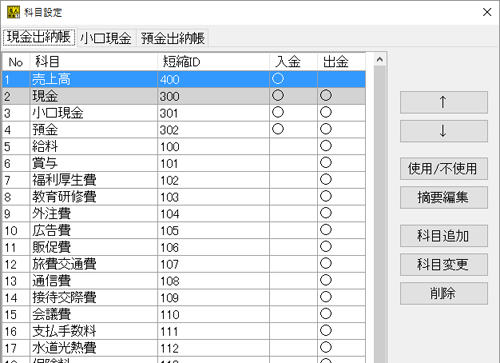Select the 会議費 row
The image size is (500, 363).
pos(184,314)
